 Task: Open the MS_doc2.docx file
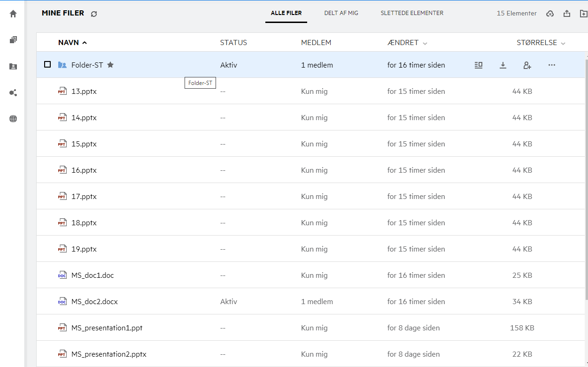tap(94, 302)
